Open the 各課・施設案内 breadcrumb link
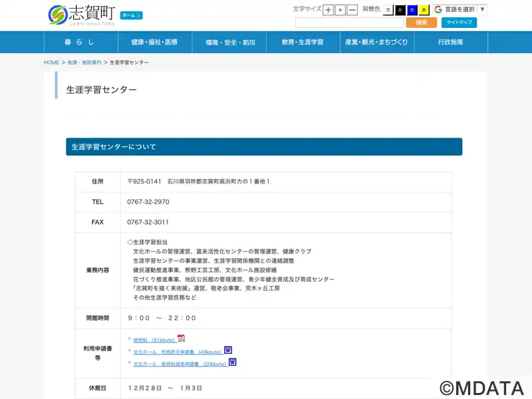The image size is (532, 399). (84, 62)
